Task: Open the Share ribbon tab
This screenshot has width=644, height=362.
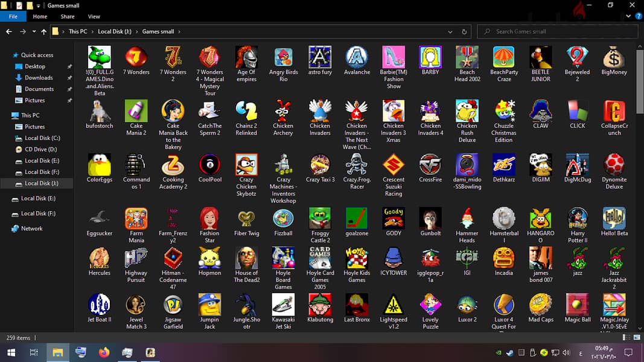Action: 68,16
